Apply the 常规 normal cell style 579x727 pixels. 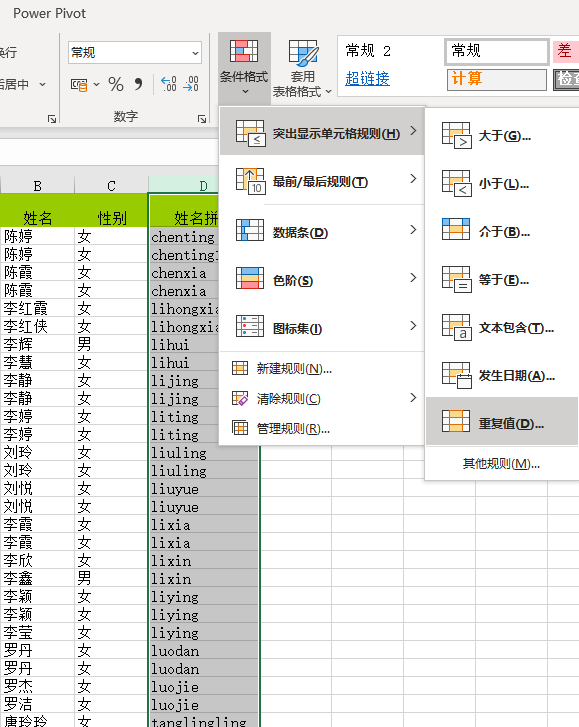pos(497,51)
